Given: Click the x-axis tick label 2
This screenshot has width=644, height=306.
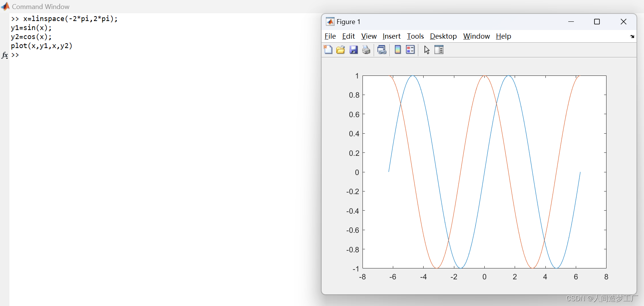Looking at the screenshot, I should [515, 277].
